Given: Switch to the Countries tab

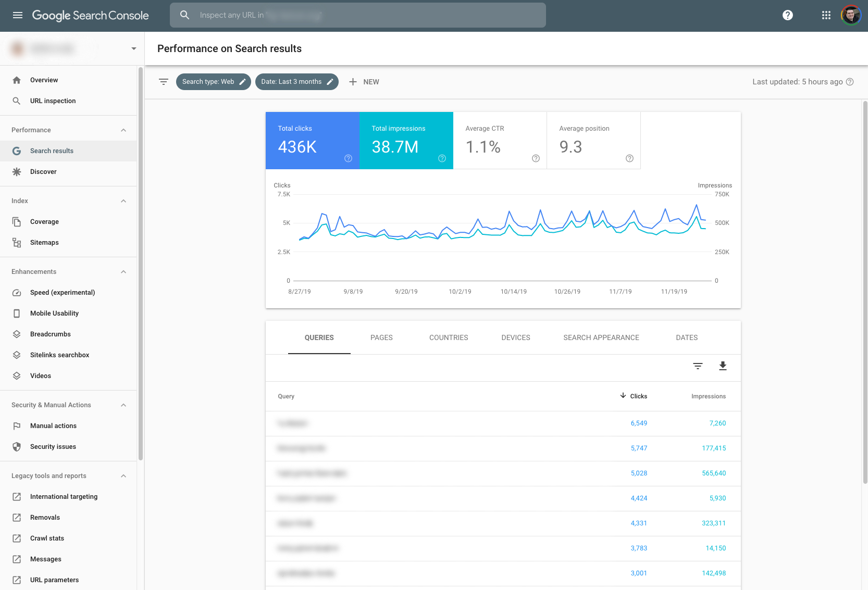Looking at the screenshot, I should pos(449,337).
